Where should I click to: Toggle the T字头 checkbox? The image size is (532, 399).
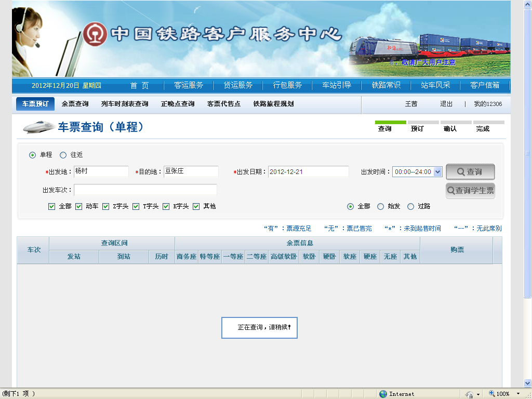coord(136,206)
